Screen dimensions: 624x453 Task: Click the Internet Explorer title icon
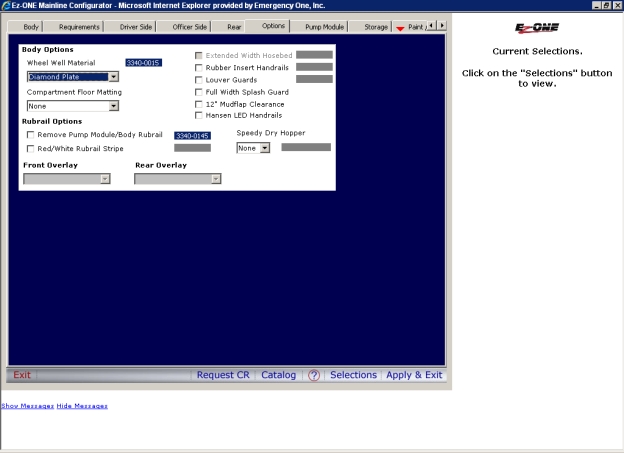point(6,5)
